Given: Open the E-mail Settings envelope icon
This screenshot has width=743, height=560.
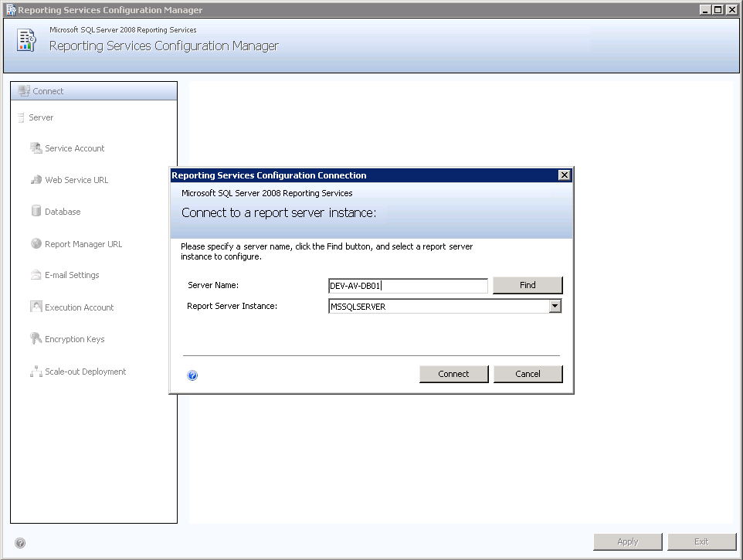Looking at the screenshot, I should click(36, 275).
